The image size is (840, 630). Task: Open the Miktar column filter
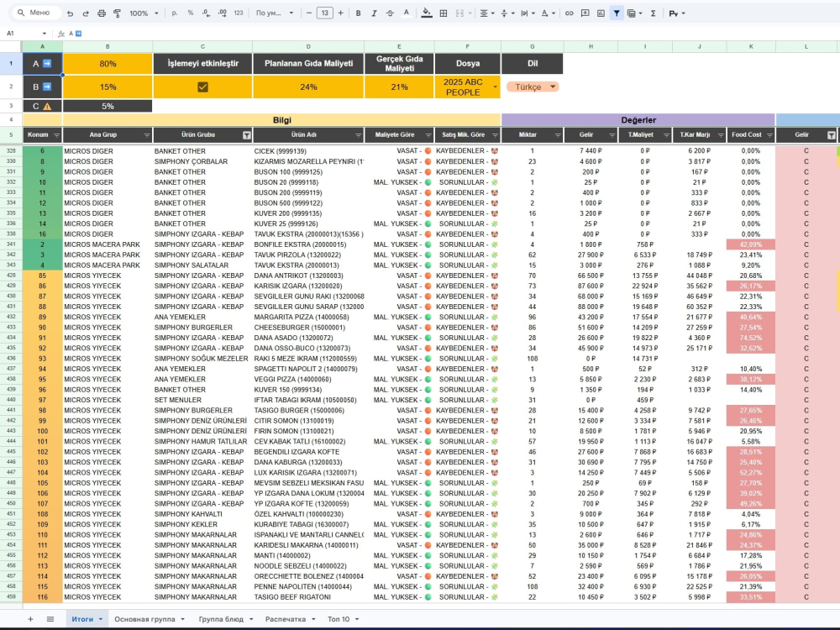(558, 135)
